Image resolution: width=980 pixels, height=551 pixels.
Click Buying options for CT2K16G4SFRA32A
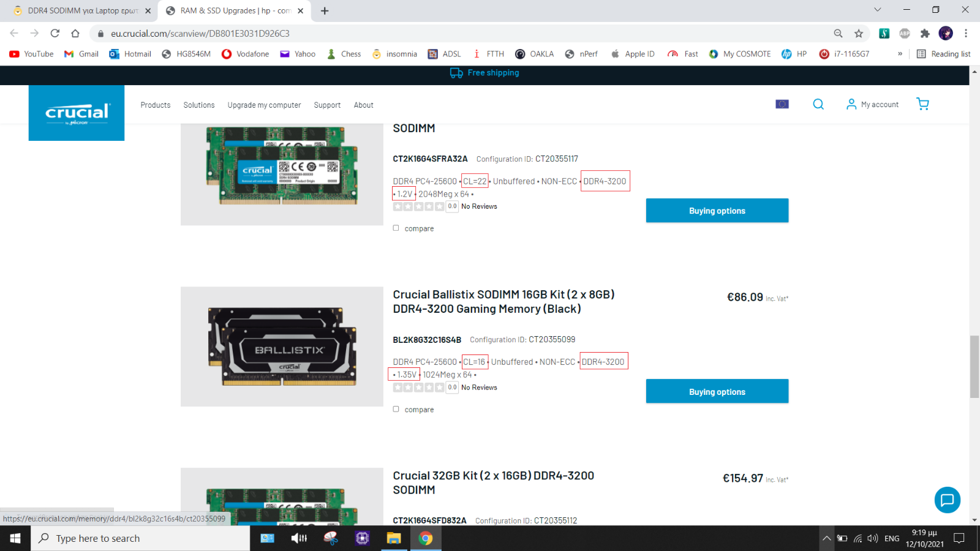[717, 211]
